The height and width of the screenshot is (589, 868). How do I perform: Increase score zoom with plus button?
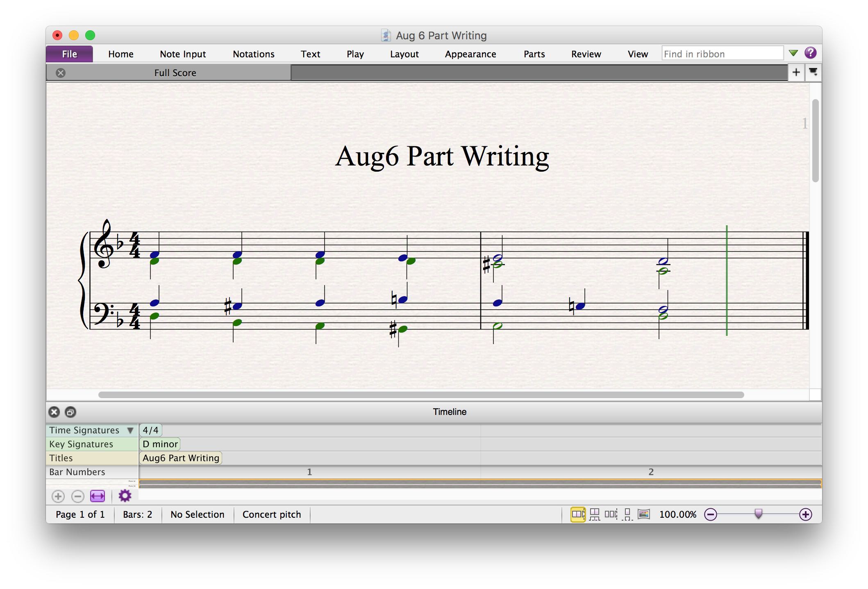(x=806, y=514)
